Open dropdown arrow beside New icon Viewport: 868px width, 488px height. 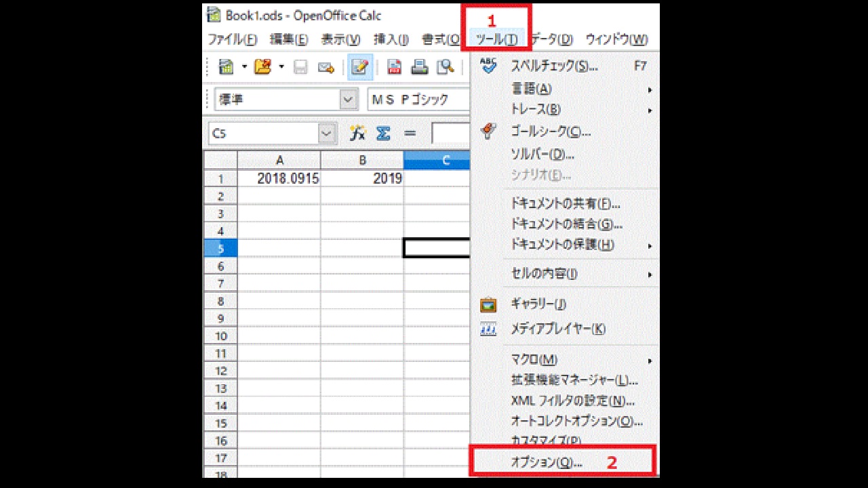point(244,67)
